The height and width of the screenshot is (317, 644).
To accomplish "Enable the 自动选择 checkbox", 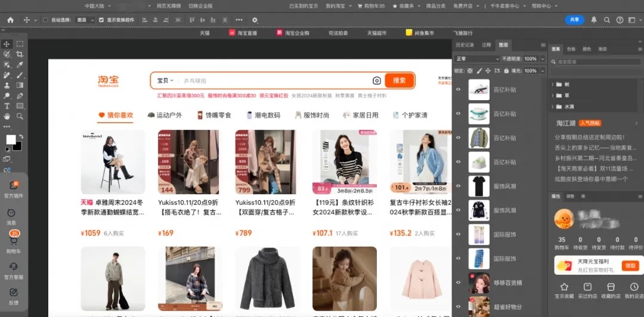I will click(46, 20).
